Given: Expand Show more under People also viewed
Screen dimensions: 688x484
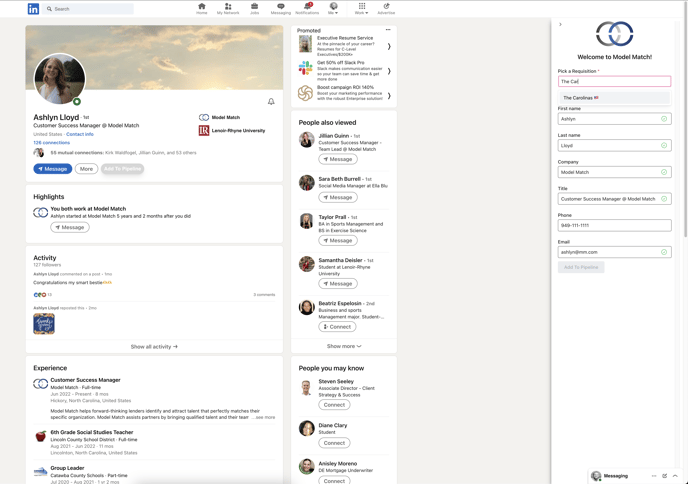Looking at the screenshot, I should [344, 346].
